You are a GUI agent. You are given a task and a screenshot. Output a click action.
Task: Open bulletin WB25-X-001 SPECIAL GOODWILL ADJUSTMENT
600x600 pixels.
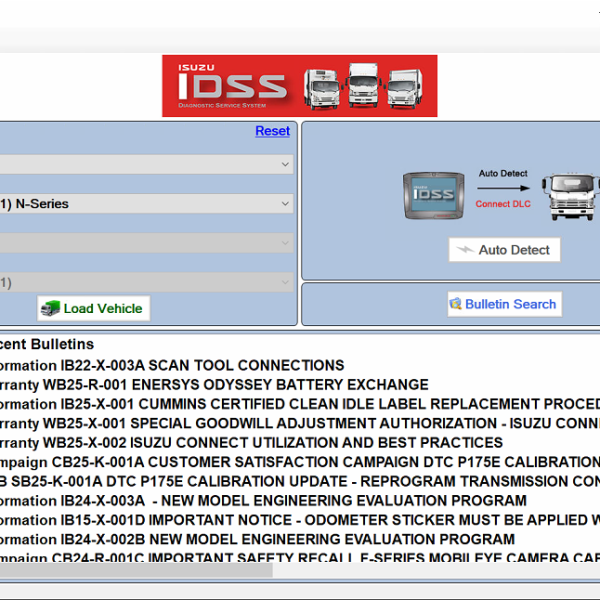pyautogui.click(x=300, y=423)
